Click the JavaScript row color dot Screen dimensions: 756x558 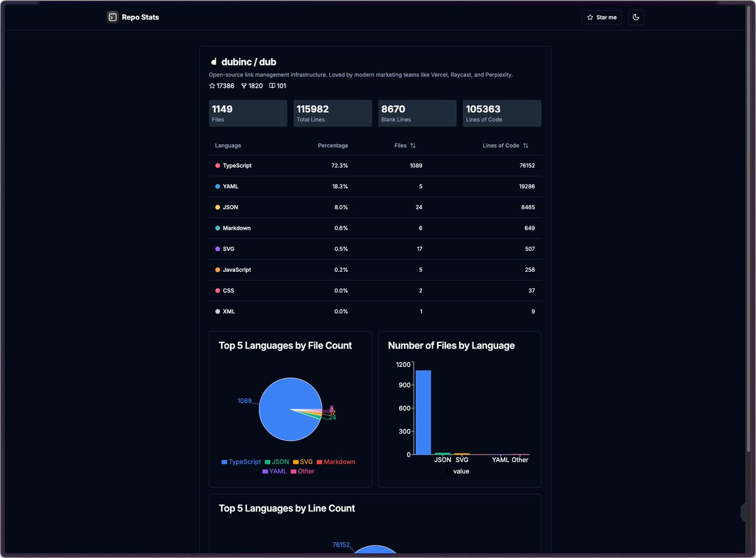218,270
